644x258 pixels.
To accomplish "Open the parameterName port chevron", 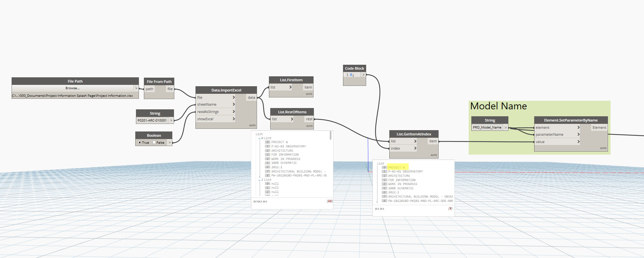I will [579, 134].
